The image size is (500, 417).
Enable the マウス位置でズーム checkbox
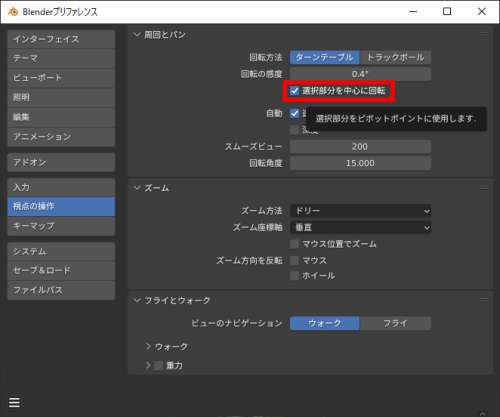(294, 244)
